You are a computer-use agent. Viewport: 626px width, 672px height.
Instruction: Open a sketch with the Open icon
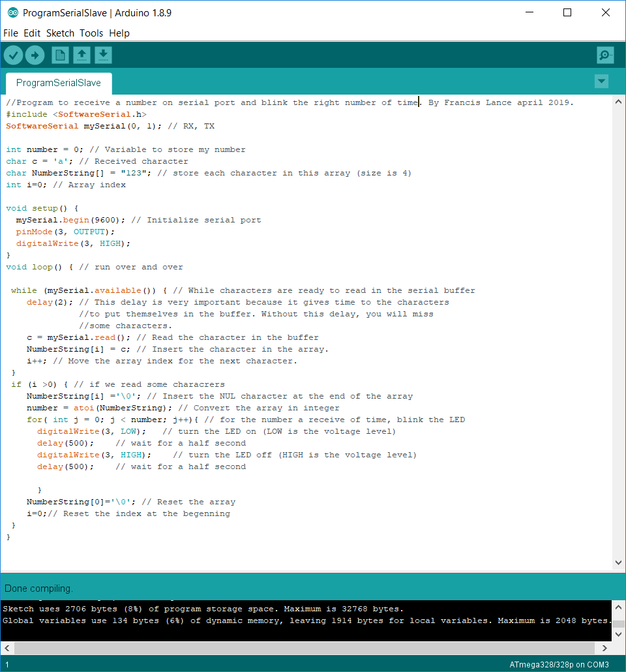tap(82, 55)
